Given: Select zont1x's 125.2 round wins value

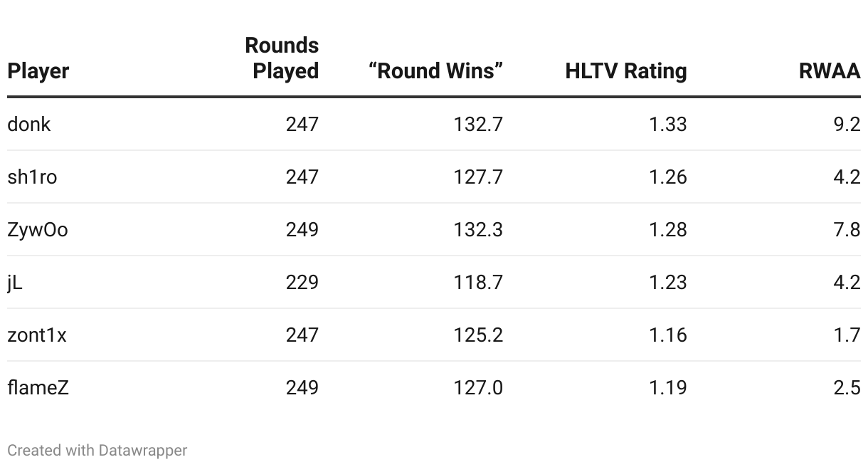Looking at the screenshot, I should (478, 335).
